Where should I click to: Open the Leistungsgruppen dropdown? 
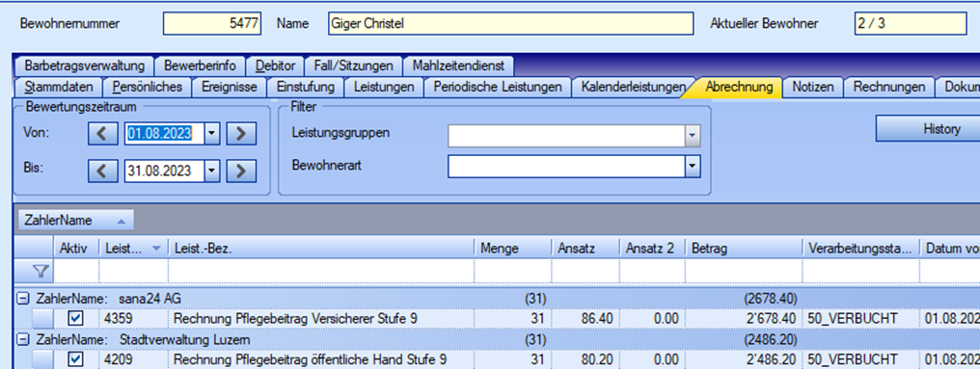pyautogui.click(x=692, y=136)
